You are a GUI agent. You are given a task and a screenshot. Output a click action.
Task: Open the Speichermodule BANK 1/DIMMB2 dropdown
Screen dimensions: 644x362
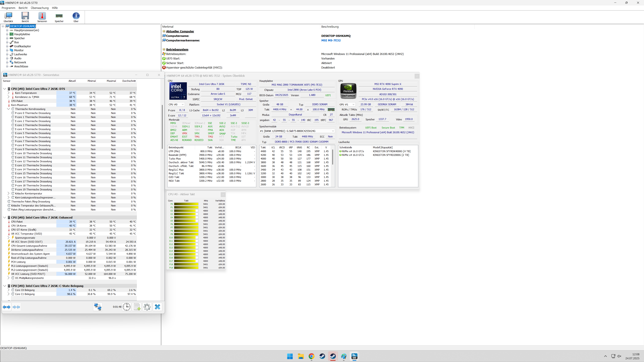(297, 131)
